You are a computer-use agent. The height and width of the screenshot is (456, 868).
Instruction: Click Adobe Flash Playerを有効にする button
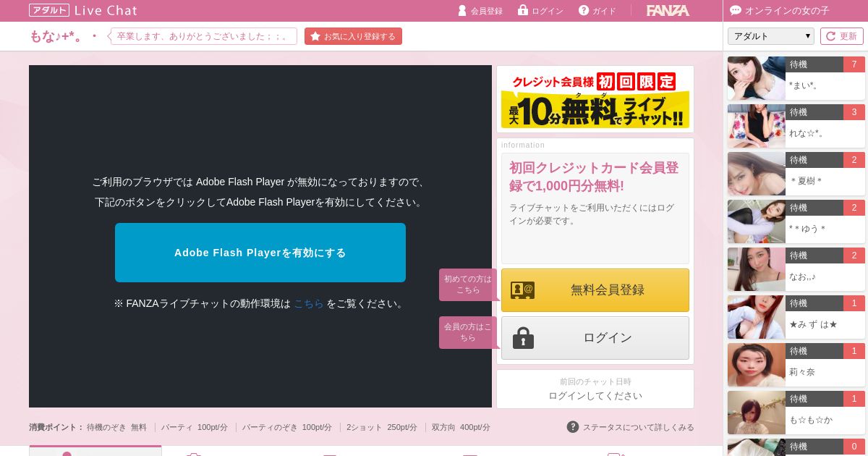260,253
